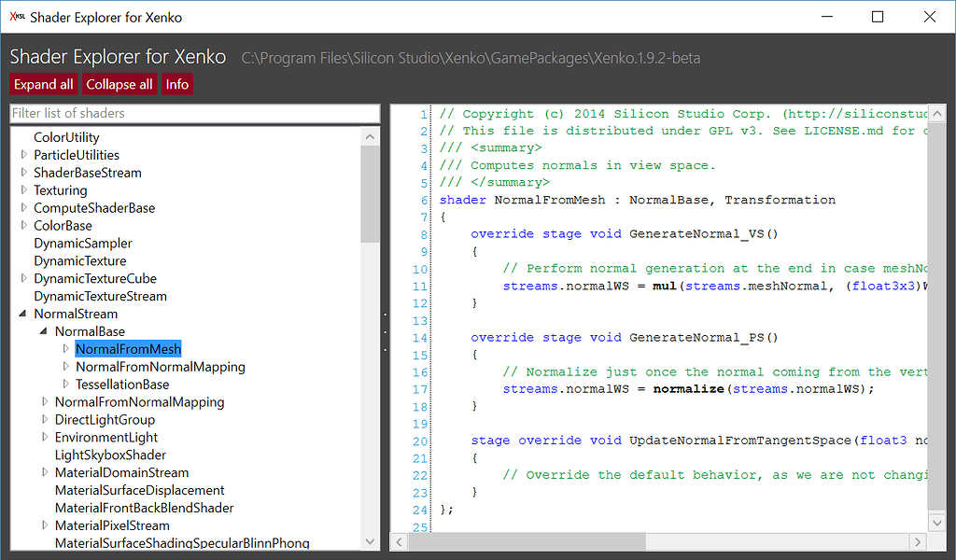Expand the DirectLightGroup node
Viewport: 956px width, 560px height.
point(45,420)
